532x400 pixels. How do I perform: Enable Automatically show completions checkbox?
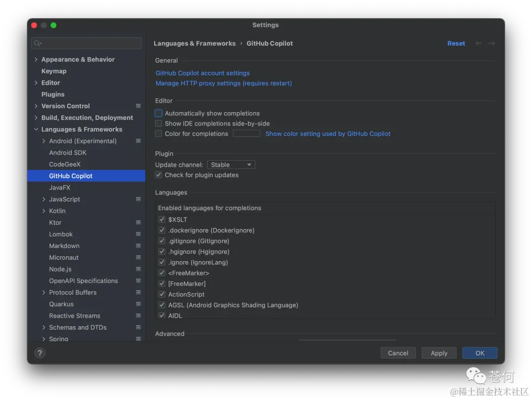point(159,113)
